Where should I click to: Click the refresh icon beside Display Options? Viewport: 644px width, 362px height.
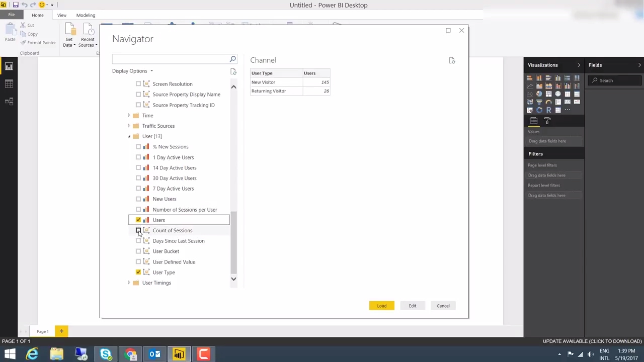coord(233,71)
